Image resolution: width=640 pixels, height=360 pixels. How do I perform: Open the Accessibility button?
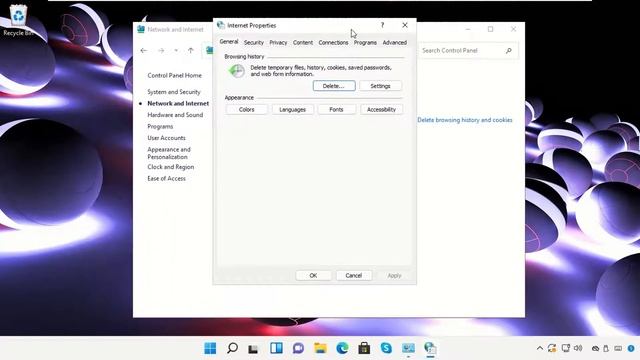(x=381, y=109)
